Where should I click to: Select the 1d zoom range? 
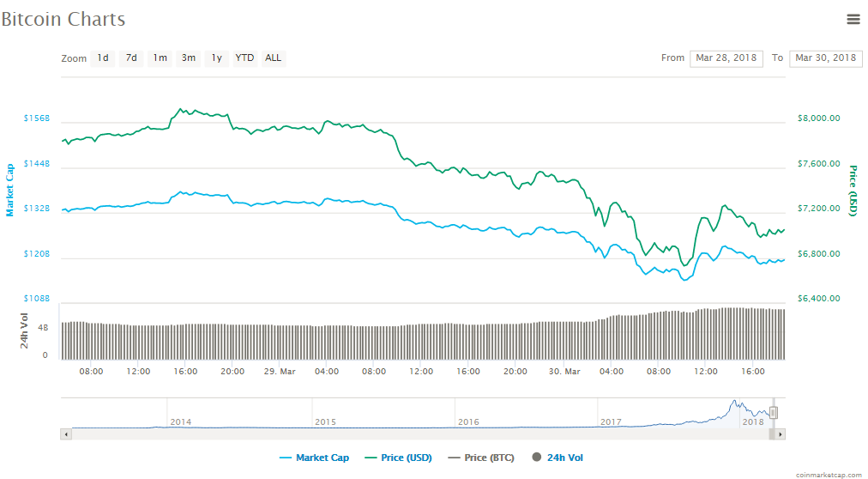coord(103,58)
